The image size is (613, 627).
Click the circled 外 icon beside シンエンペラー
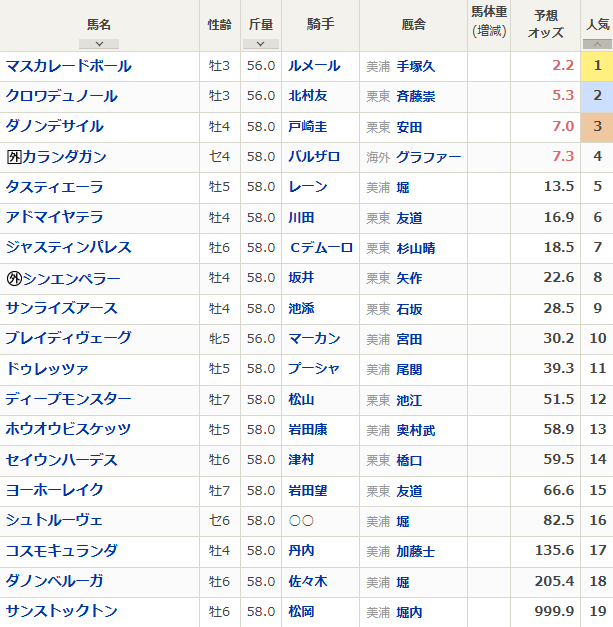[14, 278]
